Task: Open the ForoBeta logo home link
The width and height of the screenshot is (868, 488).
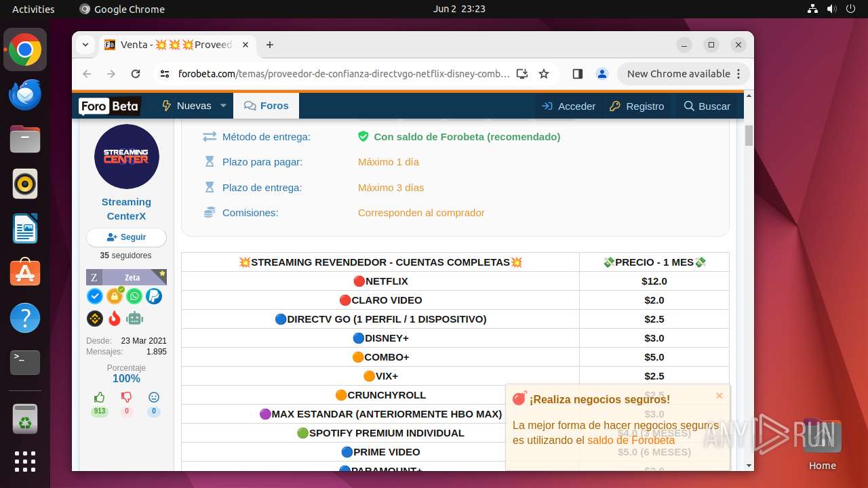Action: point(109,106)
